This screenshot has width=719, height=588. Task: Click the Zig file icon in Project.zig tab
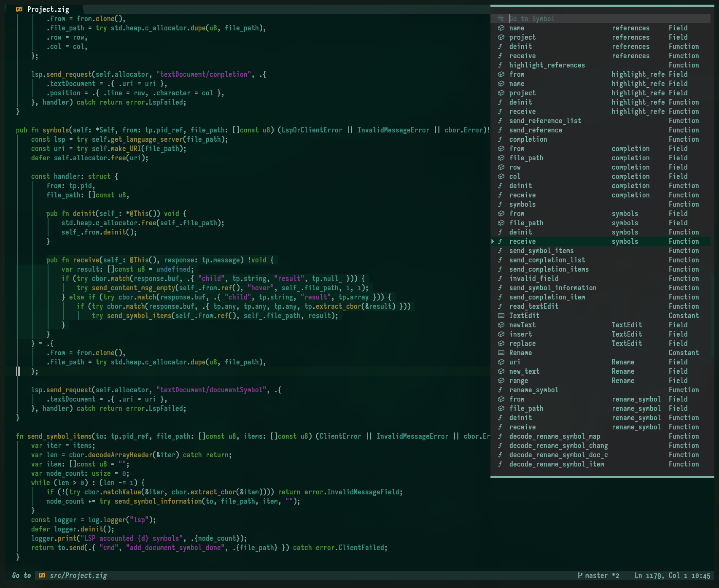[19, 9]
